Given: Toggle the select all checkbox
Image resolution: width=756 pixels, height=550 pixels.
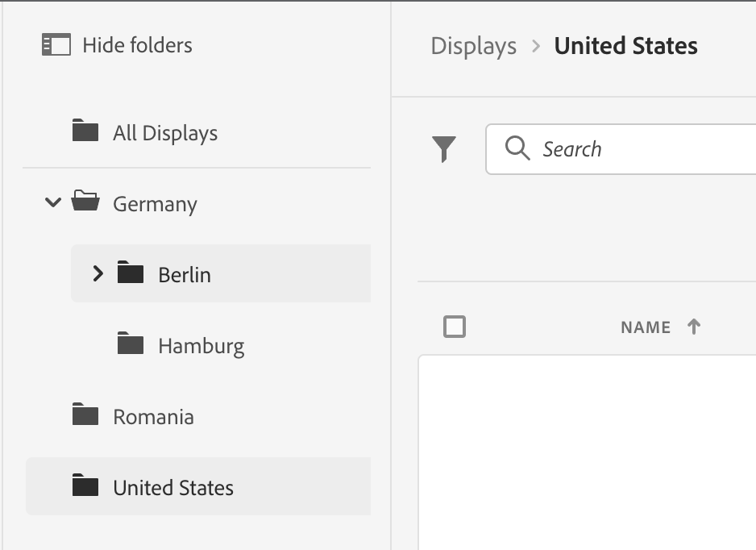Looking at the screenshot, I should coord(455,327).
